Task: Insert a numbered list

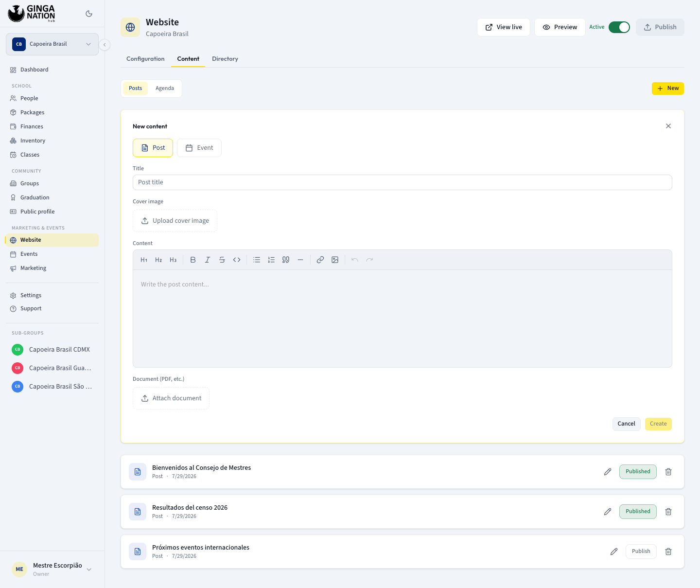Action: point(271,260)
